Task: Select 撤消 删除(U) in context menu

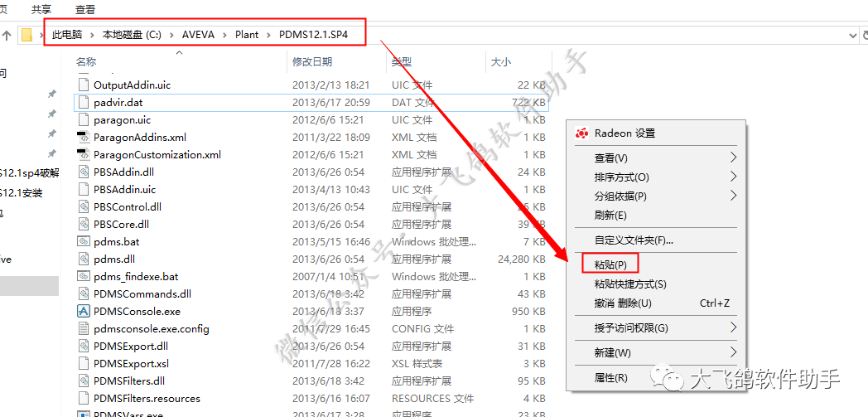Action: pyautogui.click(x=623, y=303)
